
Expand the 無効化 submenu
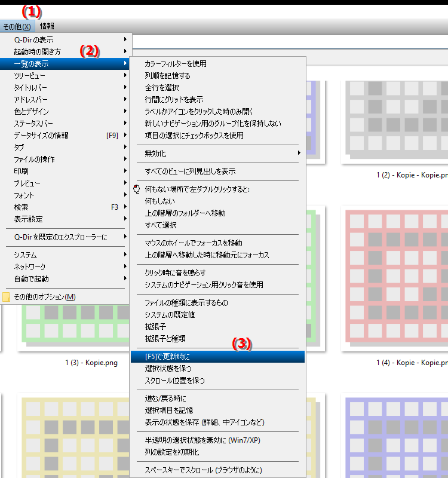(217, 153)
